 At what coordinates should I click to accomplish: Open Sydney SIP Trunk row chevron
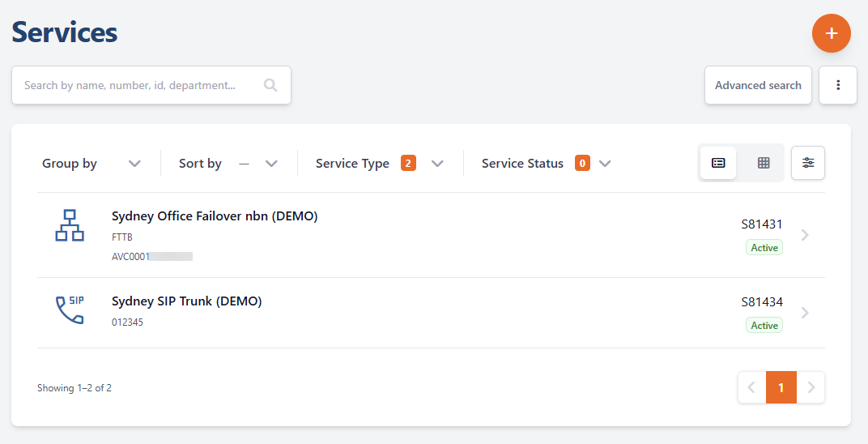[805, 313]
